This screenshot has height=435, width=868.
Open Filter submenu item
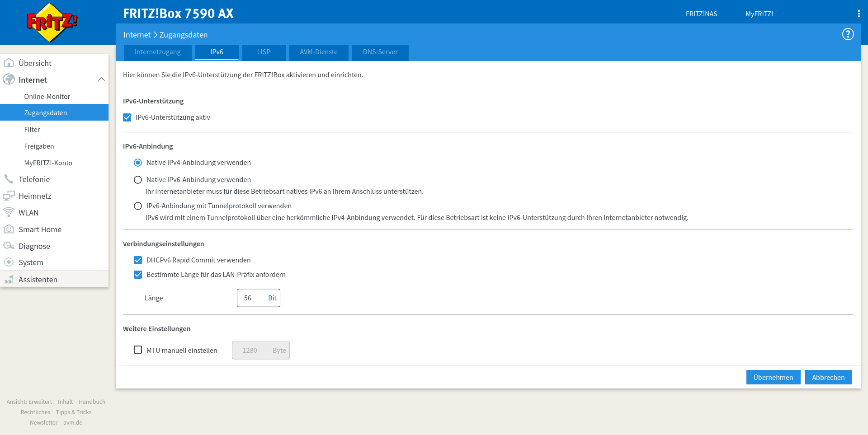(x=54, y=129)
